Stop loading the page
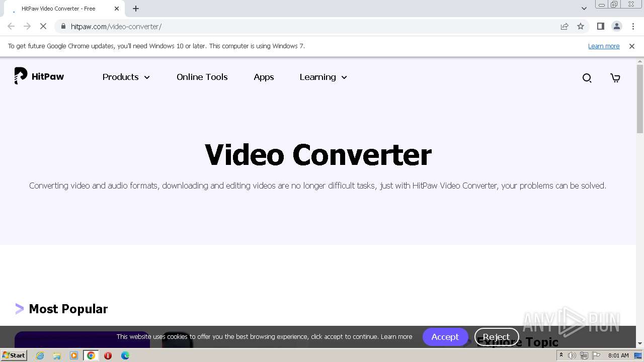 pyautogui.click(x=43, y=26)
